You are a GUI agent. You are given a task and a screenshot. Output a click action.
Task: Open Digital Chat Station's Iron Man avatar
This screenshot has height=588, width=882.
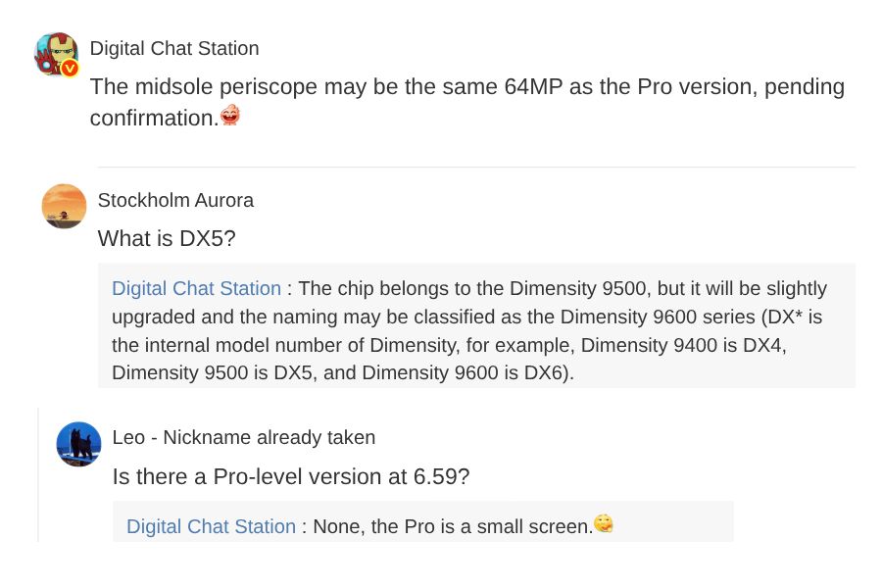click(x=56, y=55)
